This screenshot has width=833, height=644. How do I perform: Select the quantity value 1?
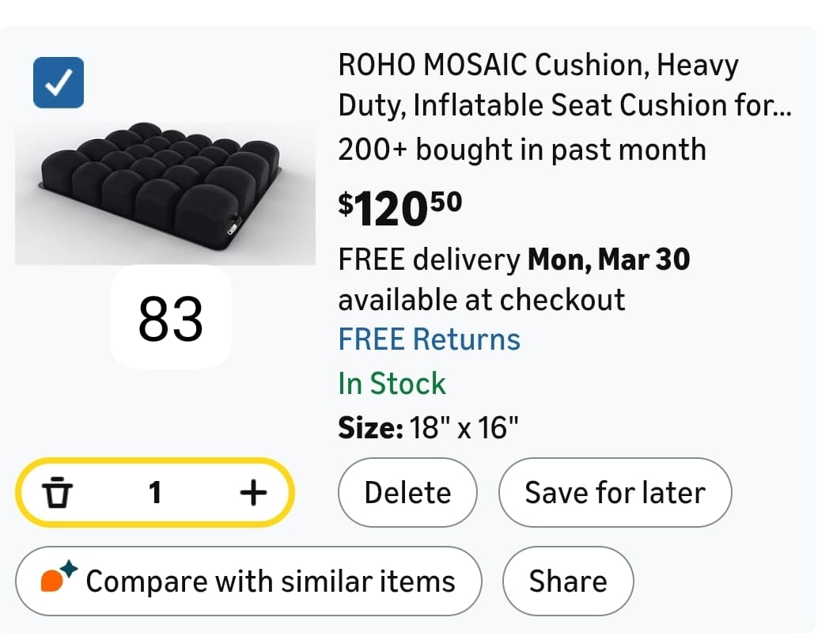pyautogui.click(x=155, y=493)
